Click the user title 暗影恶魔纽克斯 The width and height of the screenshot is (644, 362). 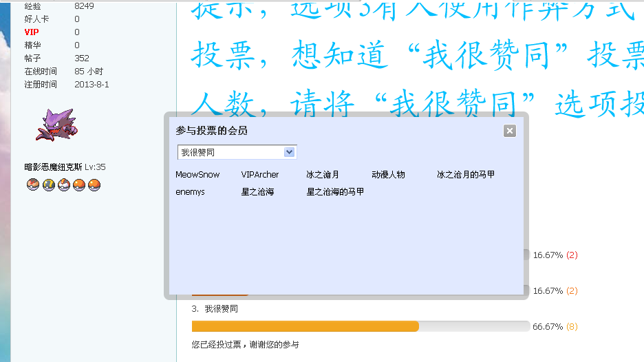pos(53,167)
